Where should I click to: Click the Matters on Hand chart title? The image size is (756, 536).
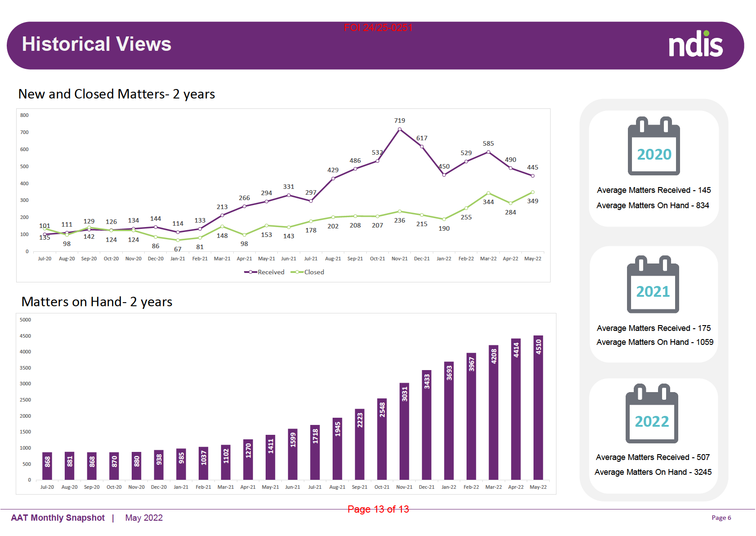click(97, 302)
